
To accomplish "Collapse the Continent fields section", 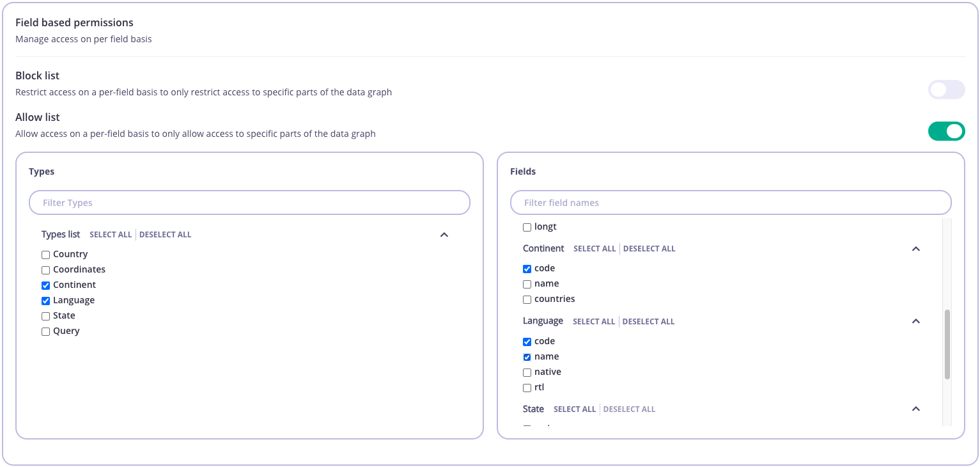I will tap(916, 249).
